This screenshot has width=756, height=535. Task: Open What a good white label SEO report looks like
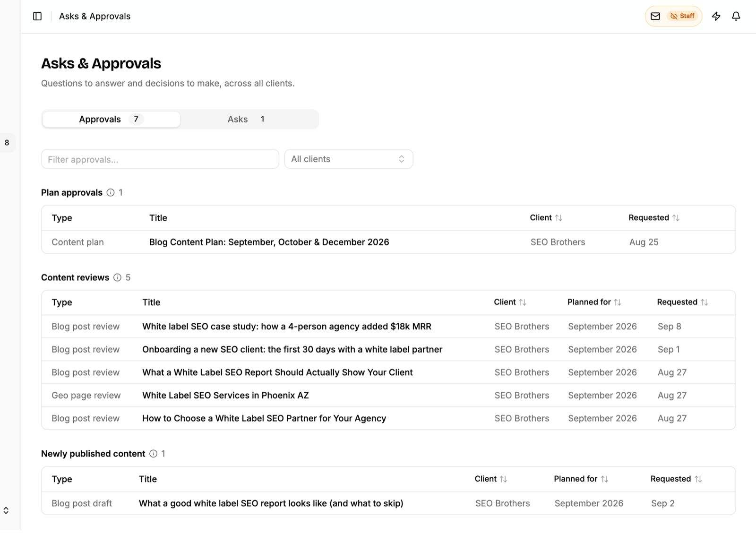point(271,503)
